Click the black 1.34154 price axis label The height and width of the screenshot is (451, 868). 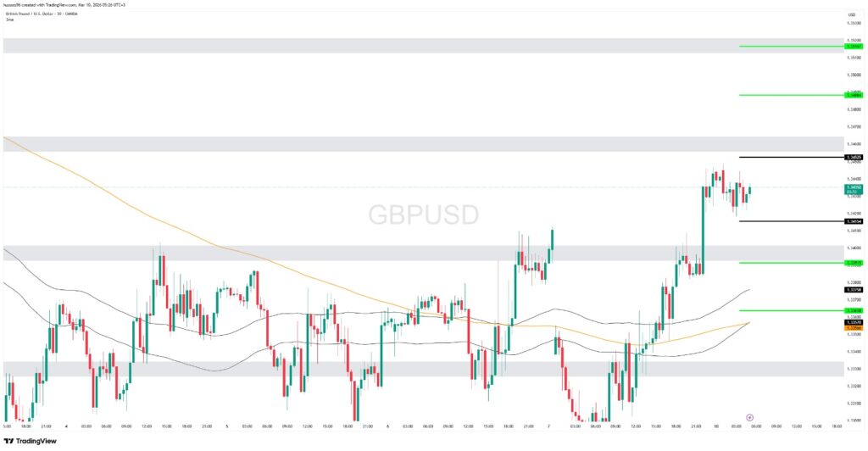(x=854, y=221)
